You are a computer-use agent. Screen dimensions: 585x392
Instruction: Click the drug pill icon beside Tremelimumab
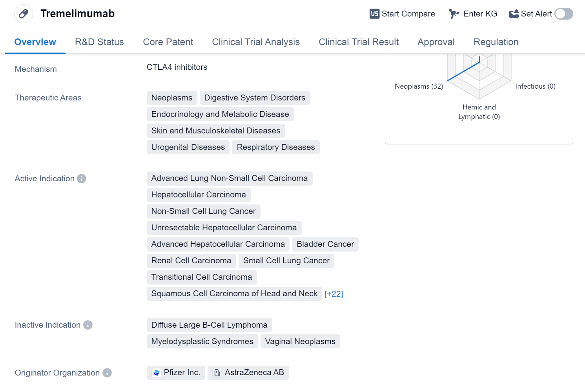tap(24, 14)
